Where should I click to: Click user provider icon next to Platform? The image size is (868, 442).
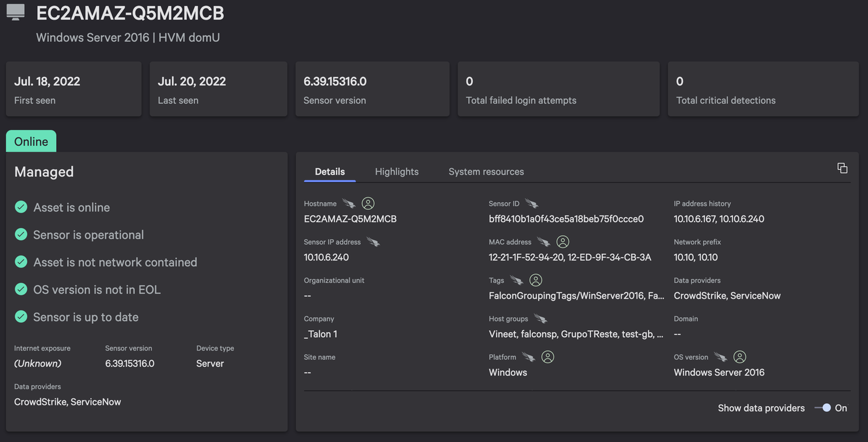tap(547, 357)
